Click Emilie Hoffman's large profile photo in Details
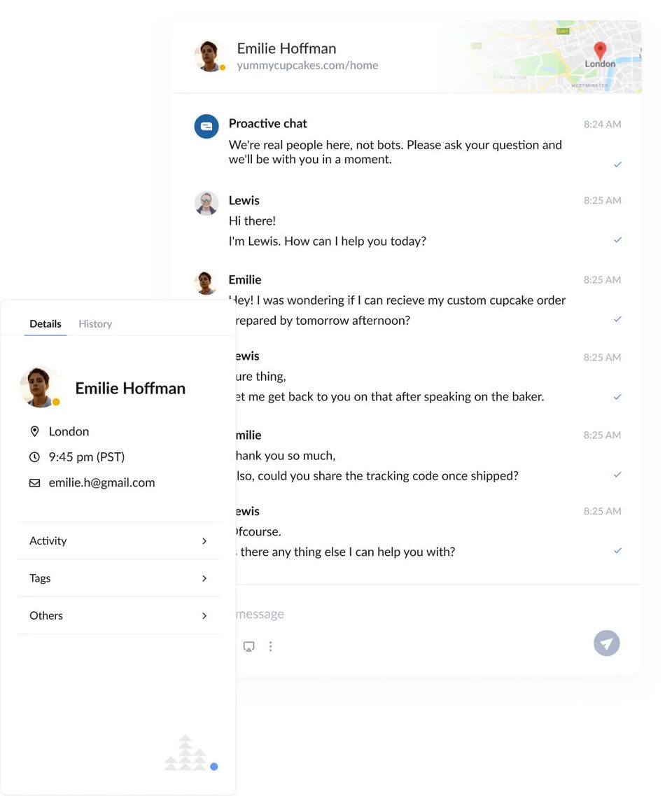The width and height of the screenshot is (672, 796). coord(40,386)
